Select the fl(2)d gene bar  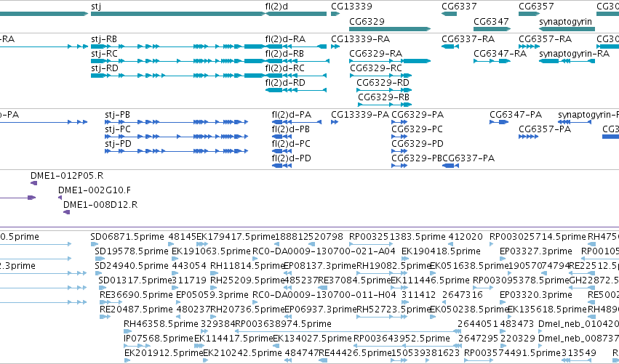click(296, 14)
